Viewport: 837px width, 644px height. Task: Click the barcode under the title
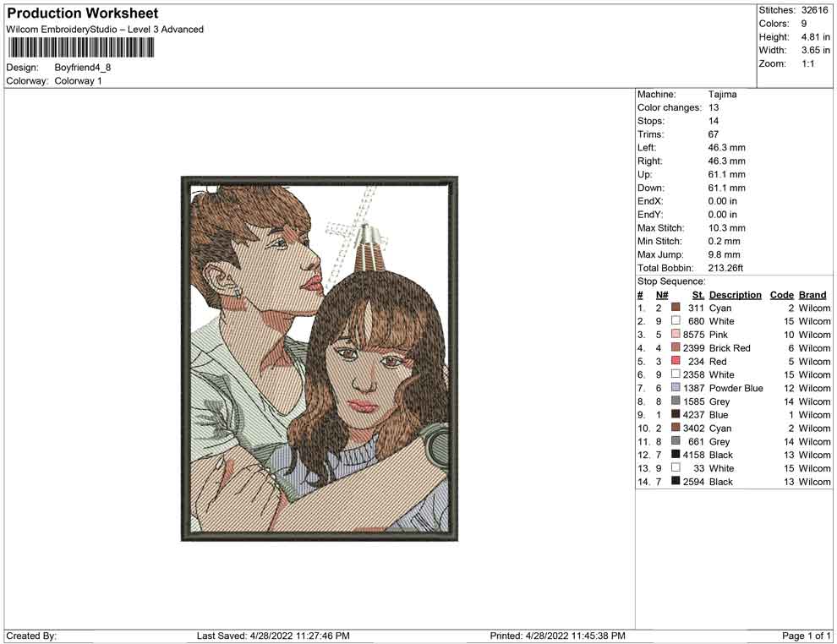point(80,48)
